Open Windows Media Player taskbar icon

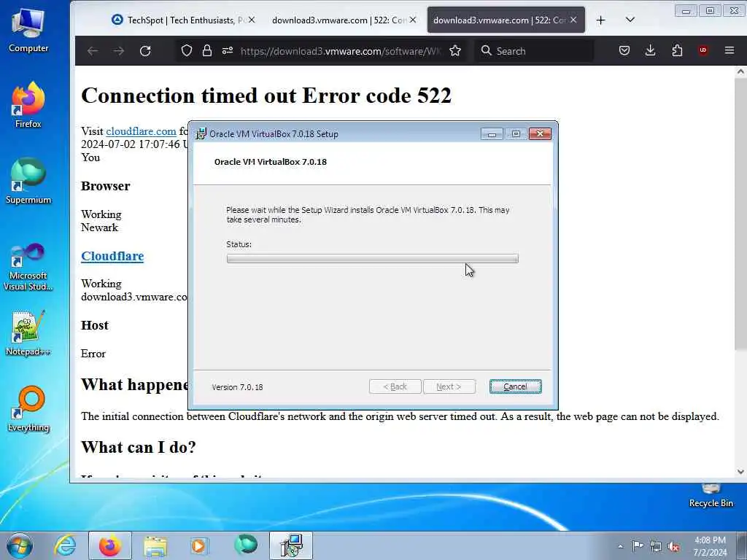(198, 545)
